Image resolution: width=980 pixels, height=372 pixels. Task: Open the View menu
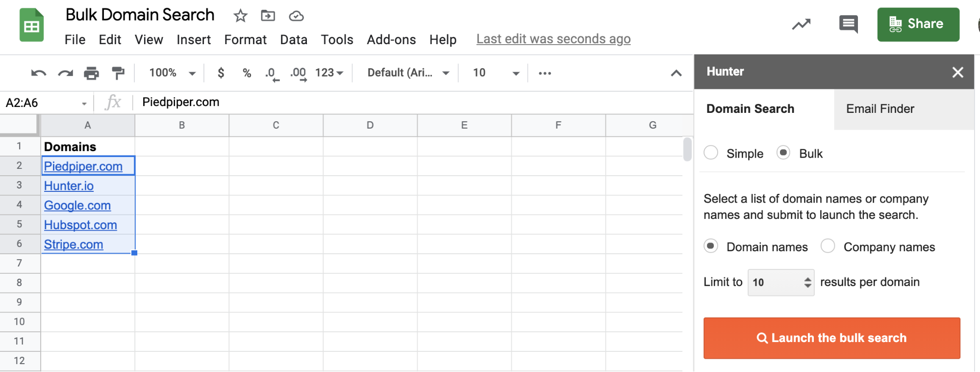click(x=149, y=40)
